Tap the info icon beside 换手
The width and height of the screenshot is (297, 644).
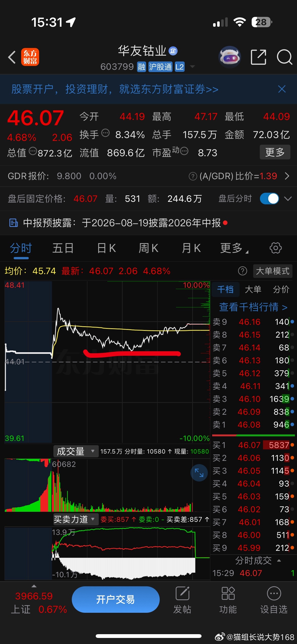pos(105,133)
